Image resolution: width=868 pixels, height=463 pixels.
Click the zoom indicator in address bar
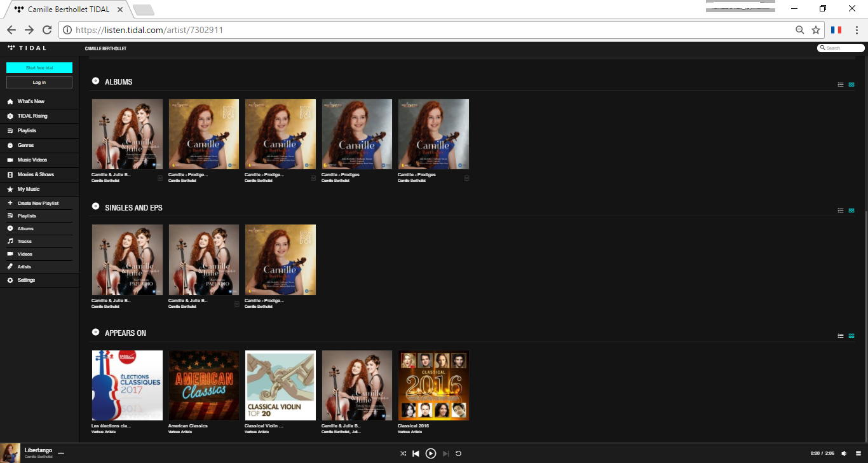[800, 30]
